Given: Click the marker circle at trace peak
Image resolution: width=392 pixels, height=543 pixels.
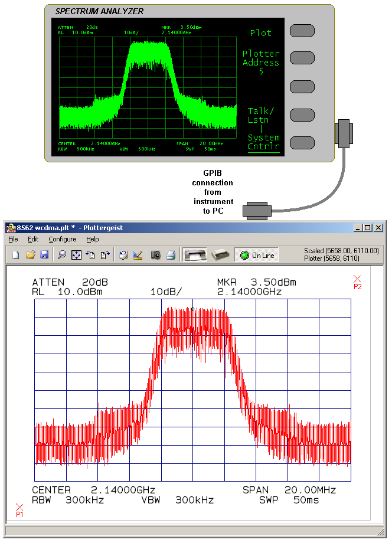Looking at the screenshot, I should [x=192, y=309].
